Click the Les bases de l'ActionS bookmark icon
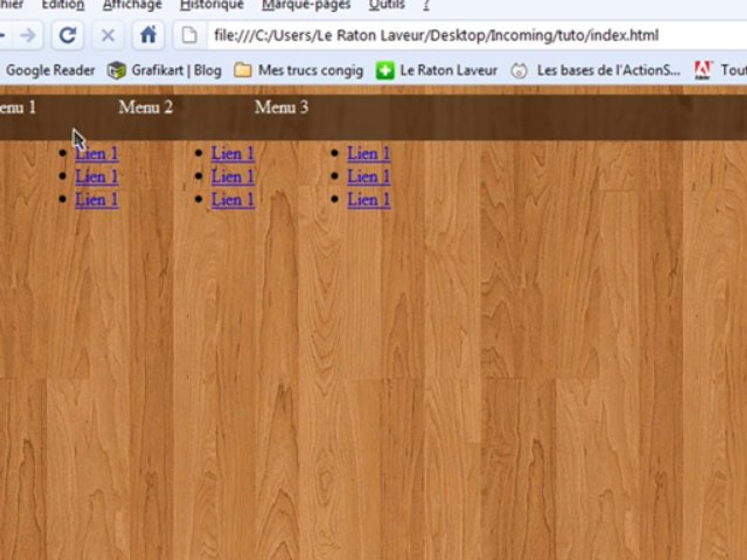747x560 pixels. pos(519,70)
